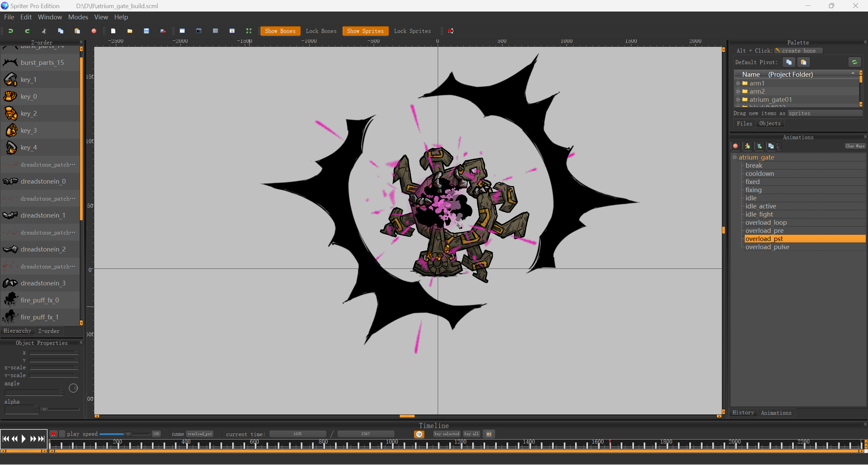
Task: Click the undo arrow icon
Action: click(11, 31)
